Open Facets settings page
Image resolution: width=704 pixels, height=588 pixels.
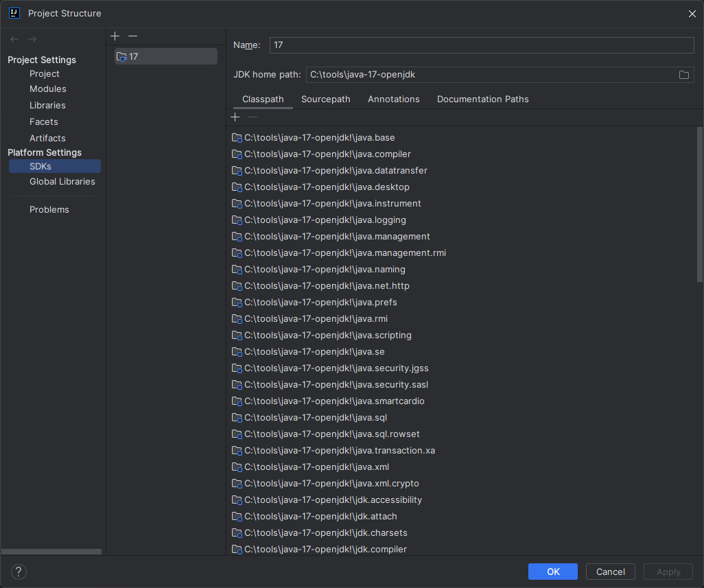[43, 122]
